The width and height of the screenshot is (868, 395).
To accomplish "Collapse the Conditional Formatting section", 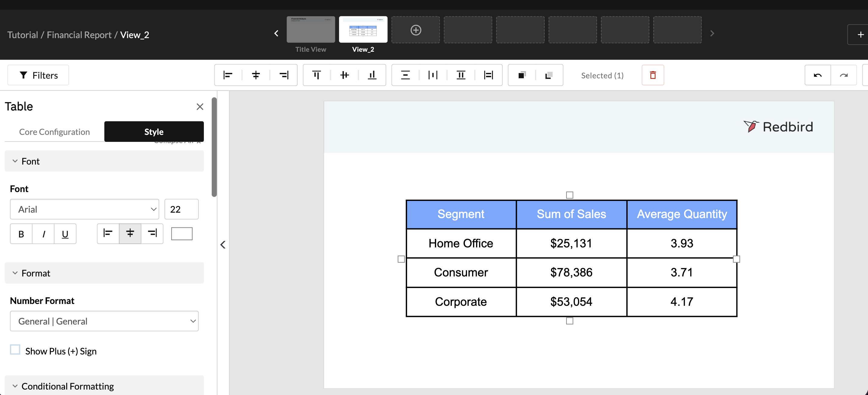I will click(x=15, y=386).
